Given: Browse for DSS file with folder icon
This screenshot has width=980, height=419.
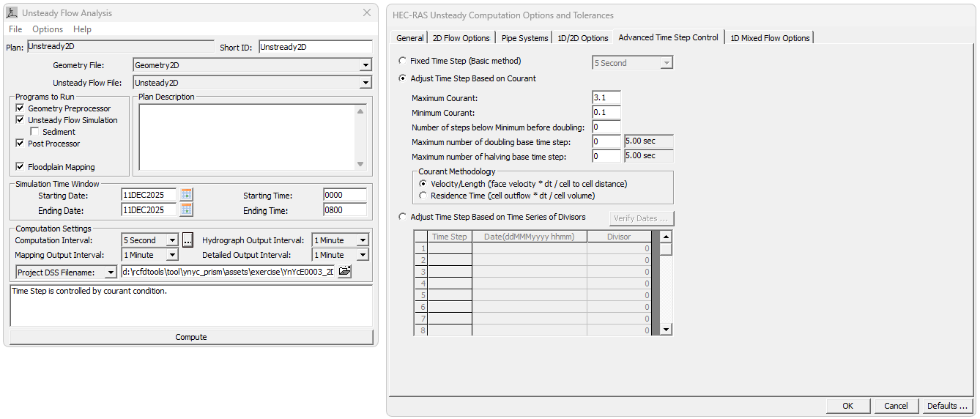Looking at the screenshot, I should 344,272.
